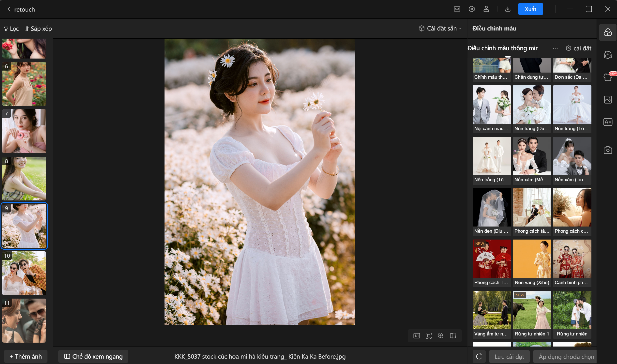The height and width of the screenshot is (364, 617).
Task: Apply the Nền vàng (Xihe) preset
Action: pyautogui.click(x=532, y=263)
